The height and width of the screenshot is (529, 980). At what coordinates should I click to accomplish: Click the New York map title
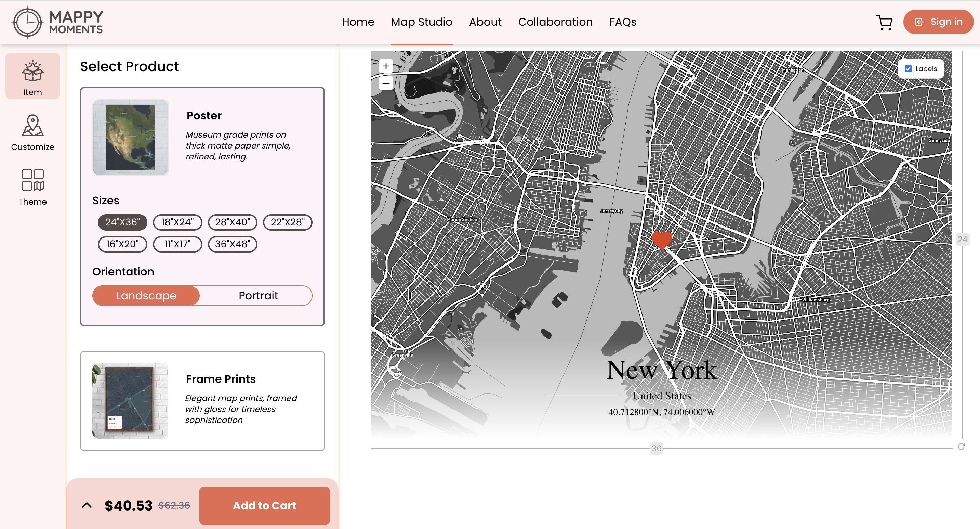coord(662,370)
